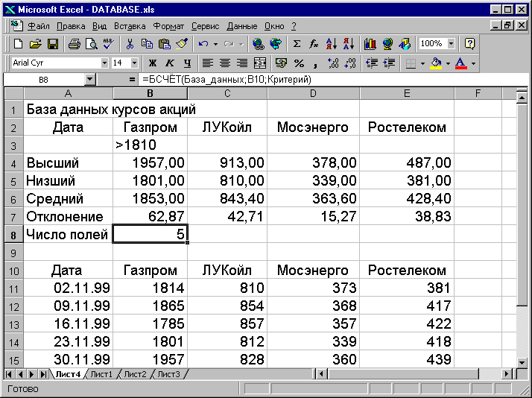
Task: Expand the Font Color dropdown arrow
Action: 473,63
